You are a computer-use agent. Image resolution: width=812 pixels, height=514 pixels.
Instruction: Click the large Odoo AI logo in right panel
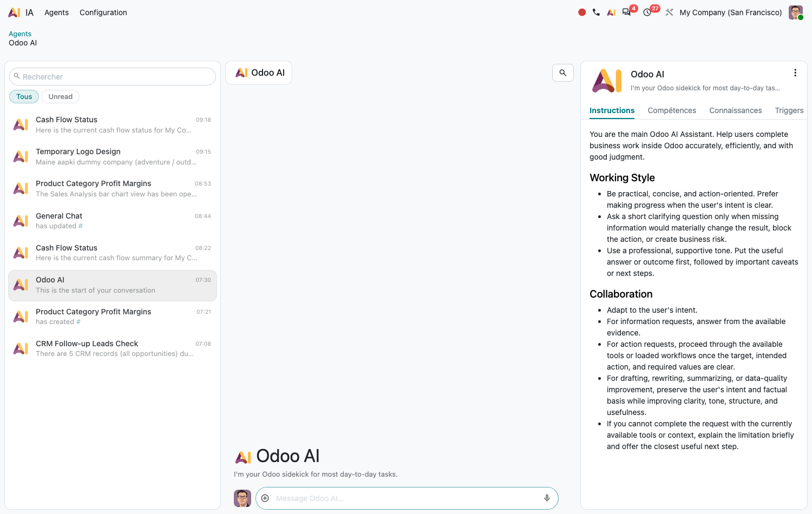pos(607,81)
